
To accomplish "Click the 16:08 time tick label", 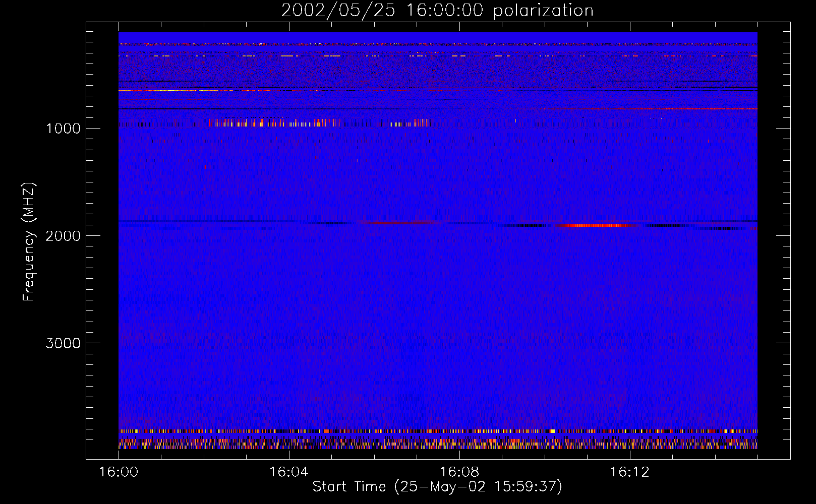I will (x=459, y=472).
